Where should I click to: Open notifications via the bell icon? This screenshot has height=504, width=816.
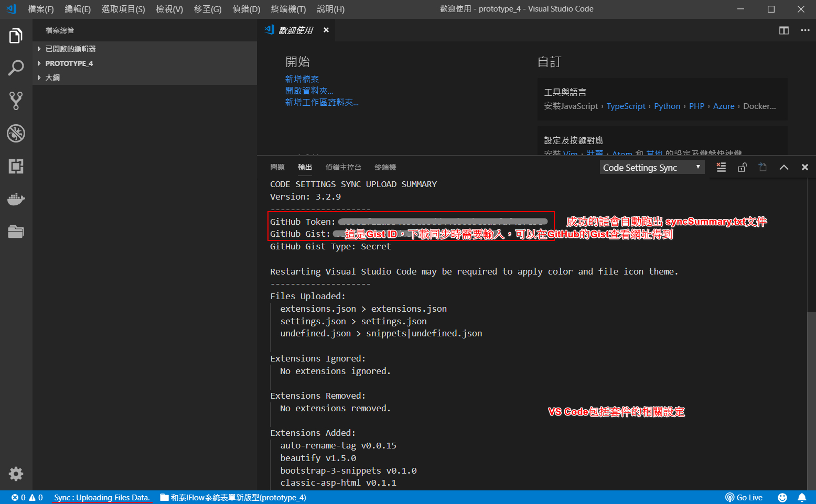click(802, 497)
